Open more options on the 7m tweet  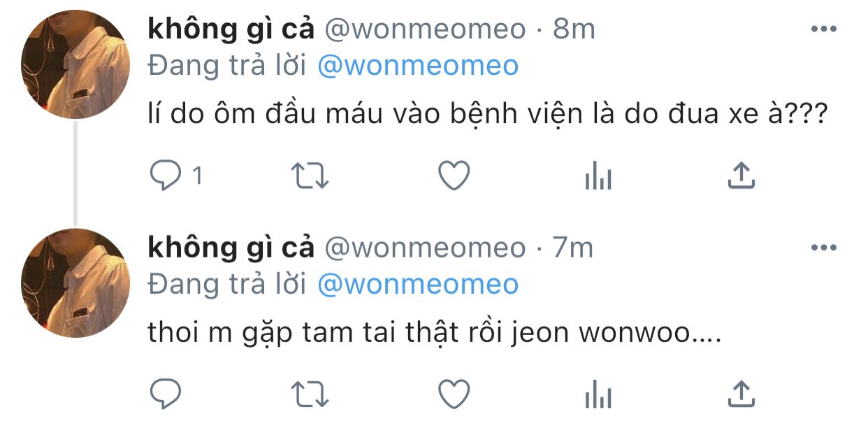pos(823,248)
